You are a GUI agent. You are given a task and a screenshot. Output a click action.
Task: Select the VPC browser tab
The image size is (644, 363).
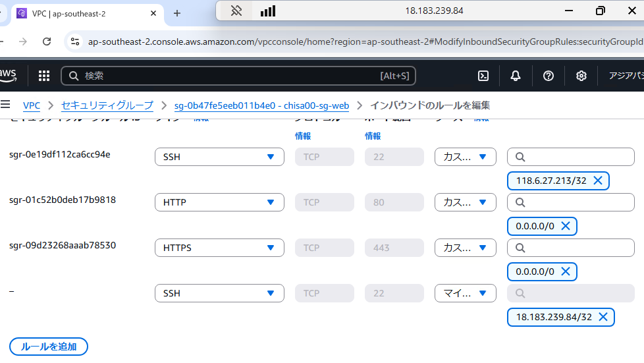pyautogui.click(x=86, y=13)
